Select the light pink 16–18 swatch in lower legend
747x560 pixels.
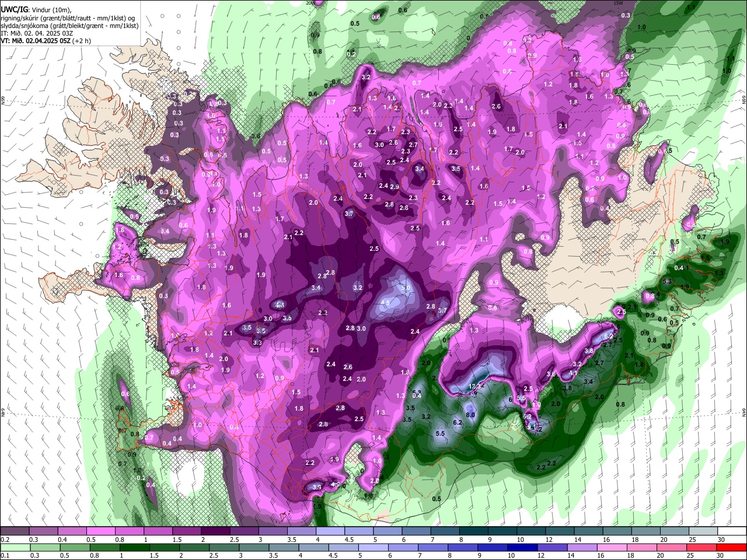tap(612, 547)
